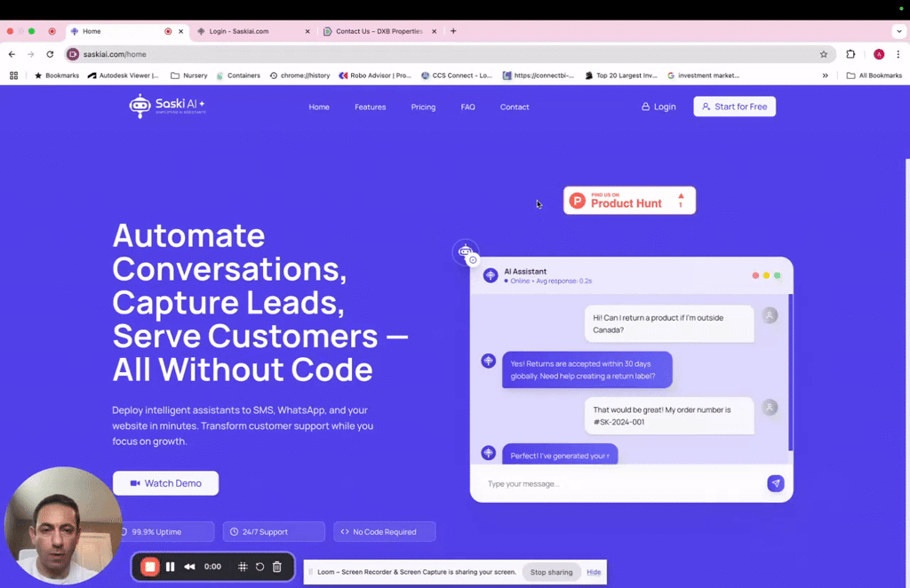Viewport: 910px width, 588px height.
Task: Open a new browser tab
Action: pyautogui.click(x=453, y=31)
